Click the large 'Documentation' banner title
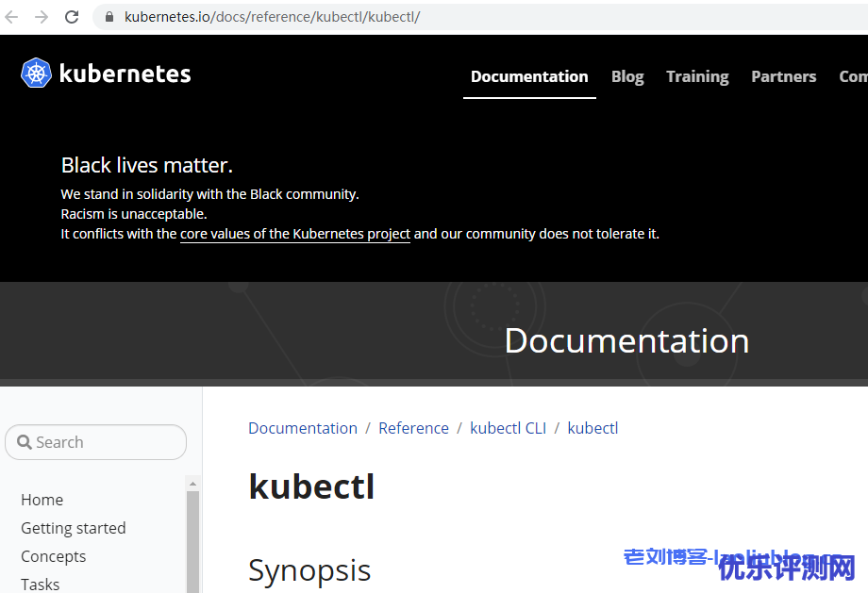 (626, 340)
